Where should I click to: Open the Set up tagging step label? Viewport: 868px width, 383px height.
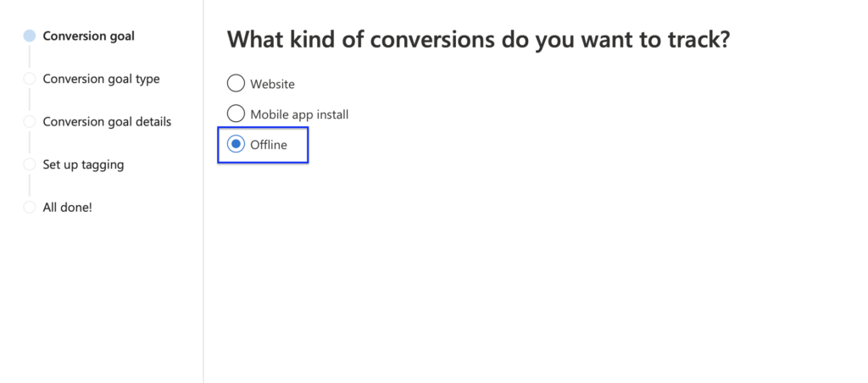pyautogui.click(x=83, y=164)
